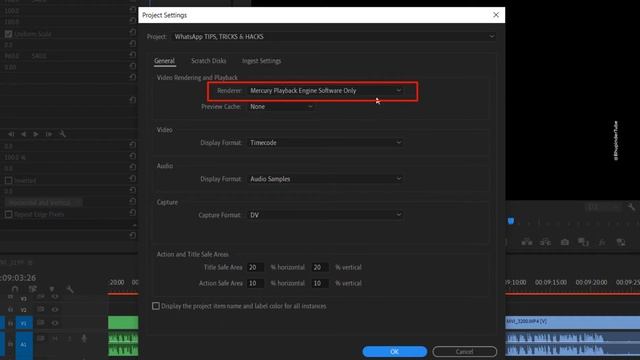The image size is (640, 360).
Task: Reset the Inverted parameter
Action: (132, 179)
